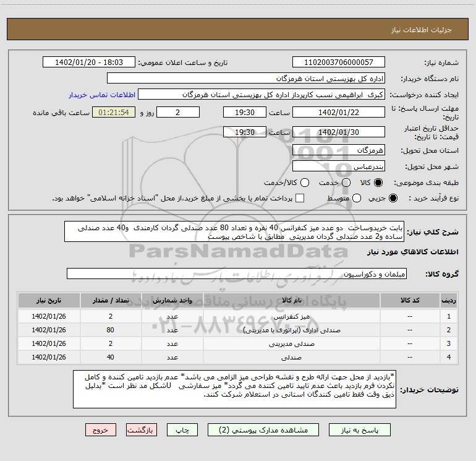Click the شماره نیاز field 1102003706000057
Image resolution: width=476 pixels, height=461 pixels.
tap(339, 62)
